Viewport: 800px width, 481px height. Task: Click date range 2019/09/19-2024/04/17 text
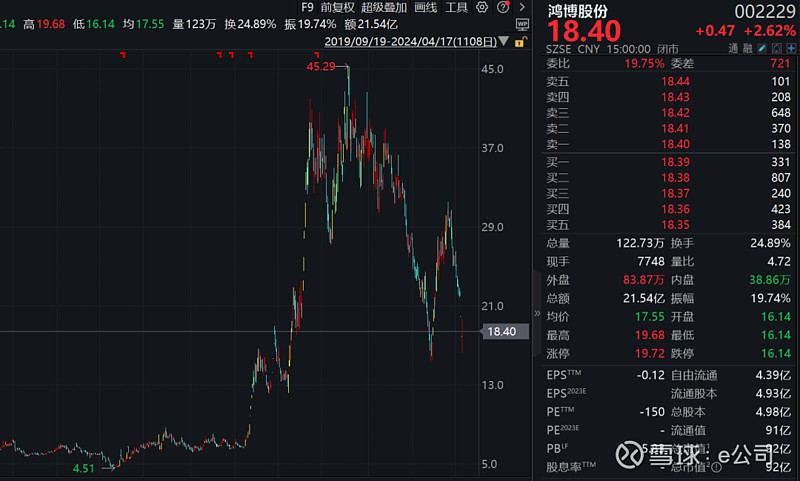point(410,41)
